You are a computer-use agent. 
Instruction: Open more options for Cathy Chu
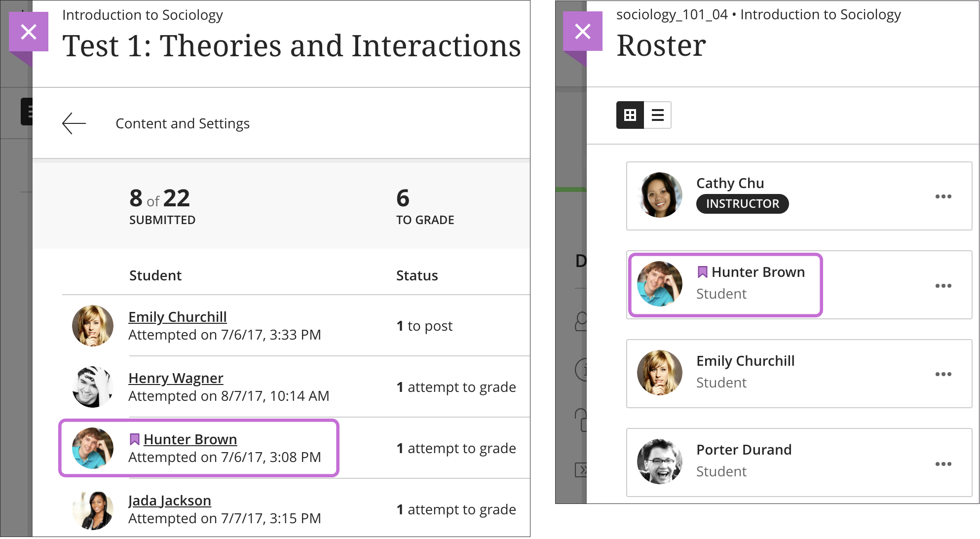point(943,196)
